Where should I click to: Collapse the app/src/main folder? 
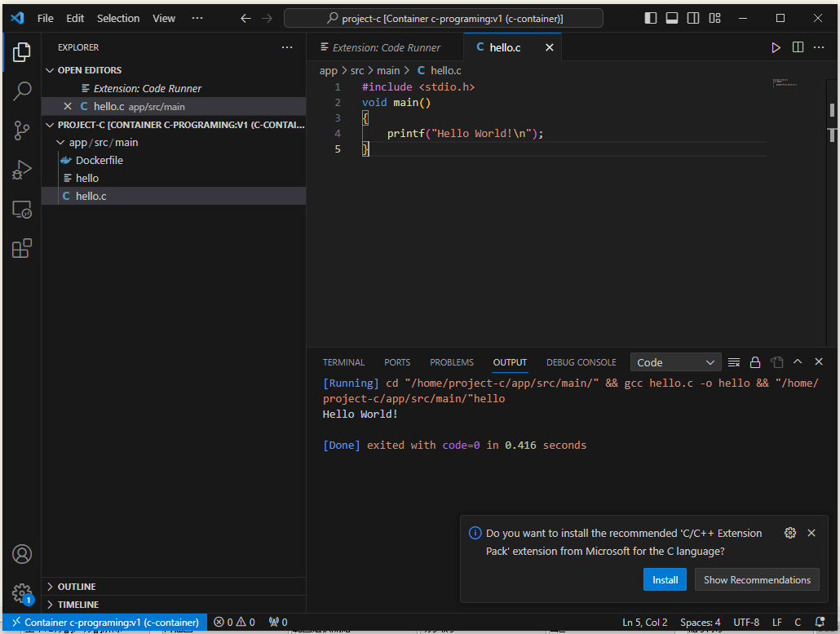103,142
